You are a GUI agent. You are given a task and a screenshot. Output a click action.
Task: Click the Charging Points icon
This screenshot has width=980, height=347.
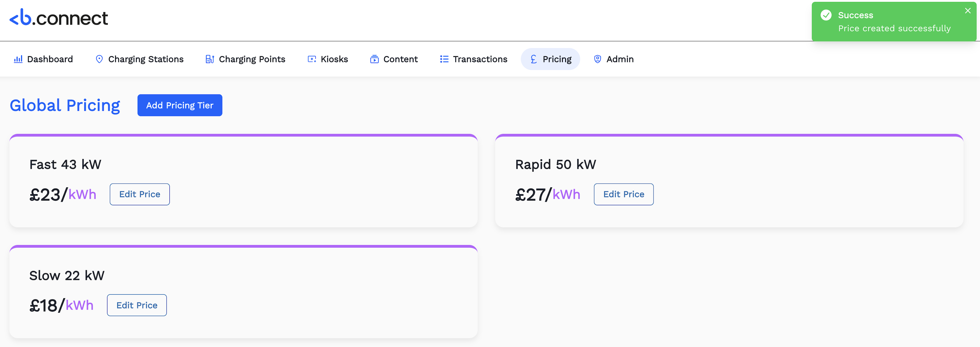coord(209,59)
